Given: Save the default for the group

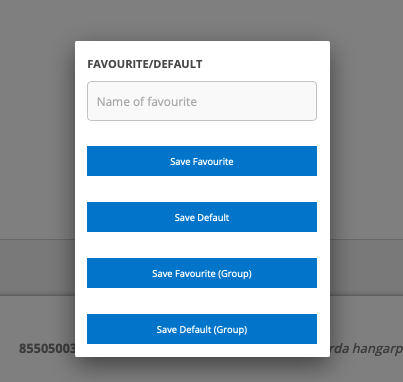Looking at the screenshot, I should click(202, 329).
